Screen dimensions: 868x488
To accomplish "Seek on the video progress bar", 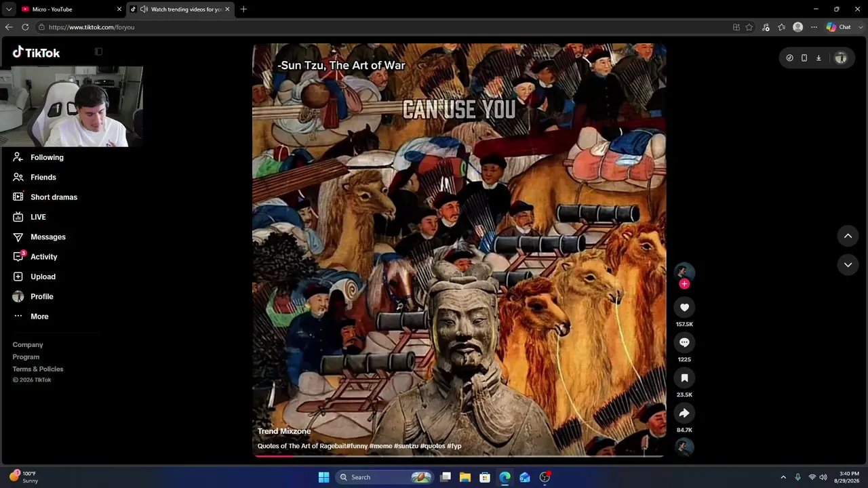I will pyautogui.click(x=459, y=456).
